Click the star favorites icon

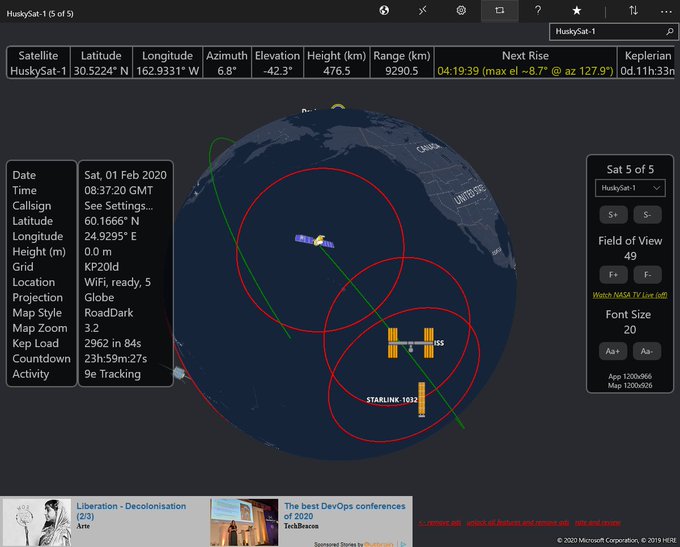coord(576,10)
